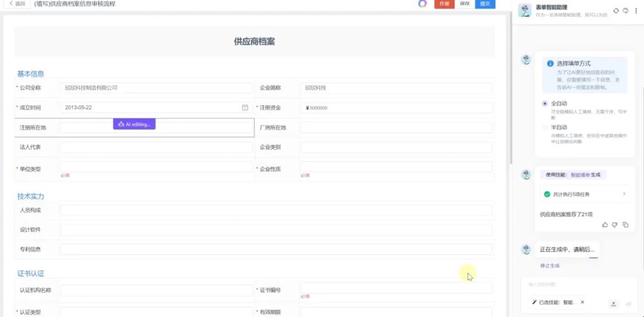The height and width of the screenshot is (317, 644).
Task: Click the red 作废 button
Action: pyautogui.click(x=444, y=4)
